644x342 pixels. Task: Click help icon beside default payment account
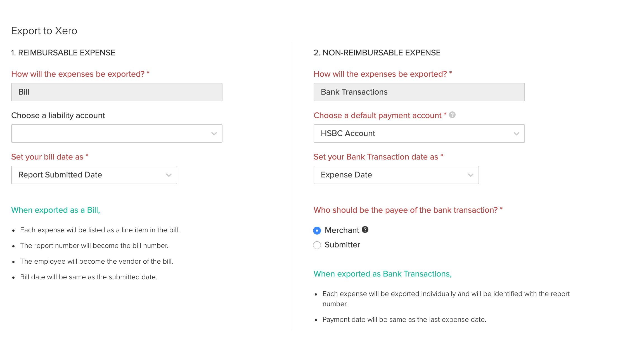tap(452, 115)
